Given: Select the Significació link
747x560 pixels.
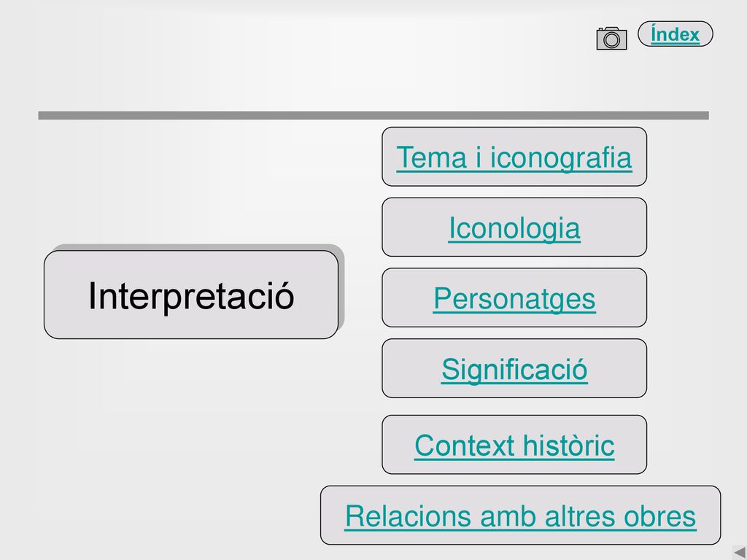Looking at the screenshot, I should pyautogui.click(x=514, y=369).
